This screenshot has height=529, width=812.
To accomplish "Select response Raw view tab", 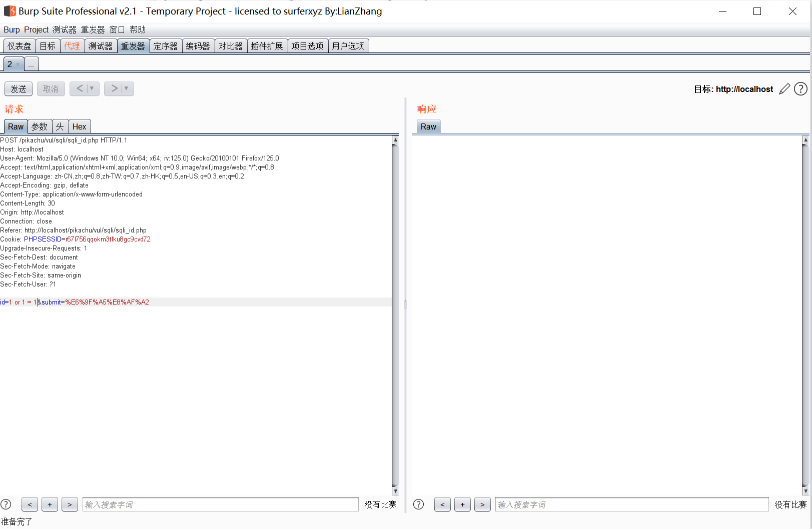I will pos(428,126).
